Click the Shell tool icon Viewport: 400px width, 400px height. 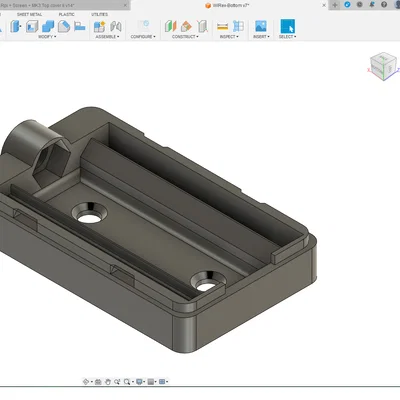(32, 26)
